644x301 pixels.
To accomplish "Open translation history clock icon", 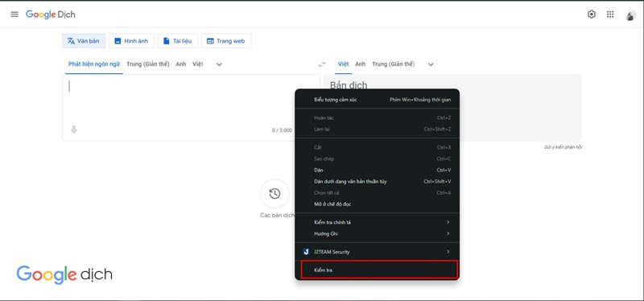I will 275,193.
